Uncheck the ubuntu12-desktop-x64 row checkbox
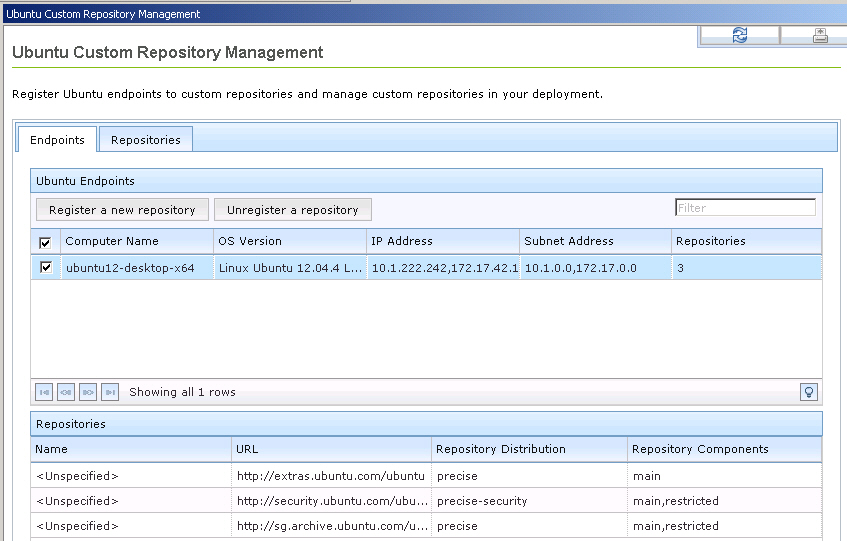The height and width of the screenshot is (541, 847). (x=45, y=268)
